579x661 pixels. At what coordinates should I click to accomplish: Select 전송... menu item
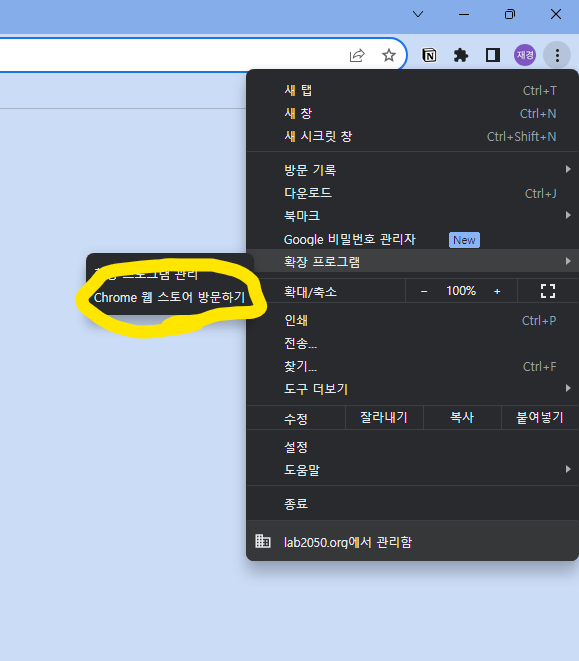412,344
